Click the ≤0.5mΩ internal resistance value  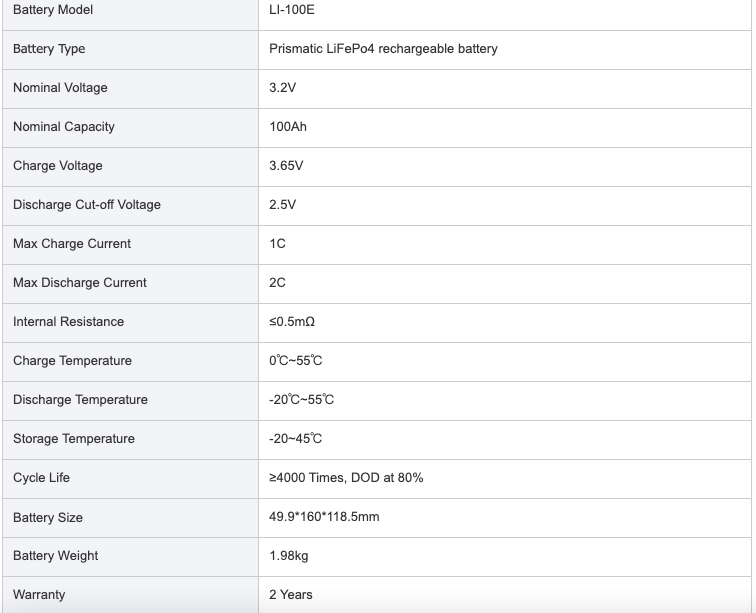[x=292, y=322]
